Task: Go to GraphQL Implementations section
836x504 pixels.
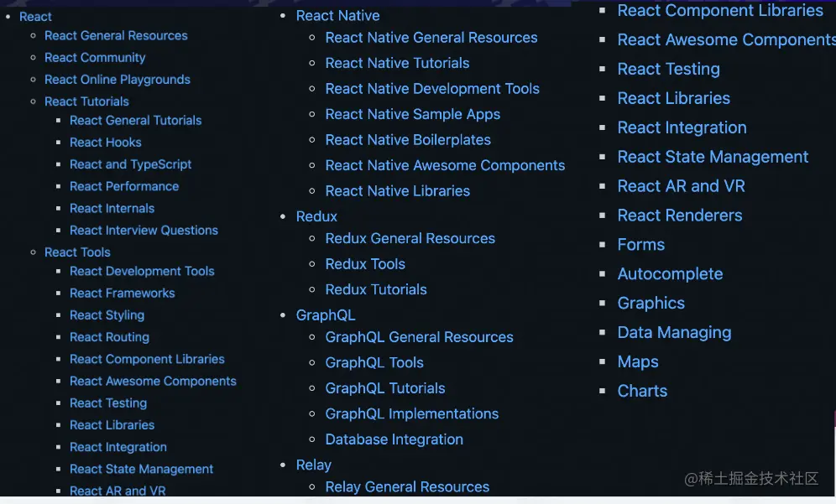Action: click(x=412, y=414)
